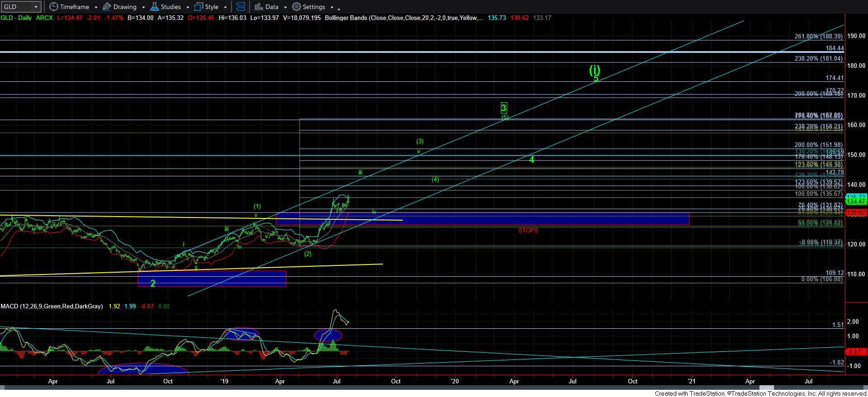The image size is (868, 397).
Task: Click the red STOPS annotation
Action: [528, 230]
